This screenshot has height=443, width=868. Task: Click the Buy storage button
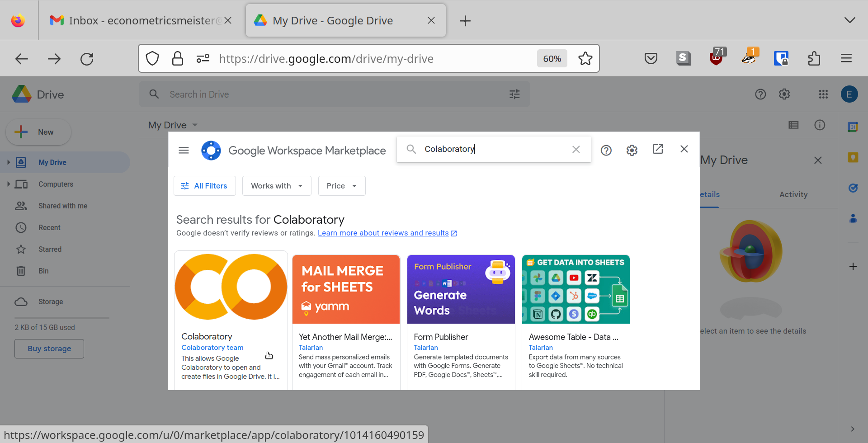click(x=49, y=349)
